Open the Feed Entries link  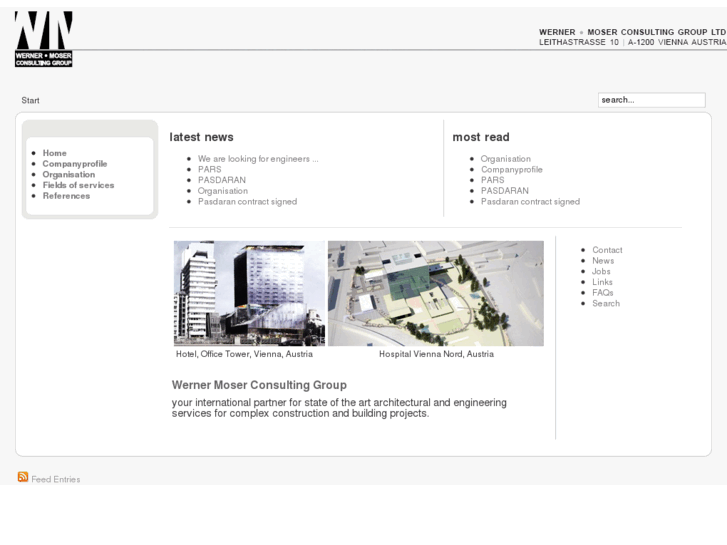[56, 479]
